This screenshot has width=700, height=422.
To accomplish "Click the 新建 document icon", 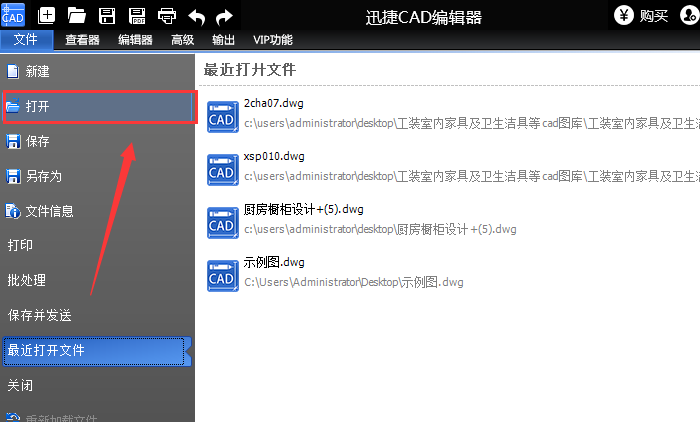I will [x=12, y=71].
